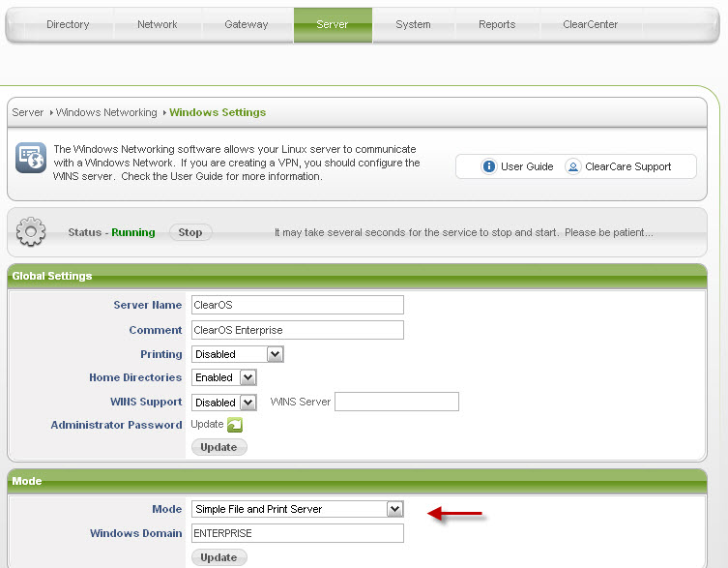Image resolution: width=728 pixels, height=568 pixels.
Task: Click the Windows Networking breadcrumb
Action: [106, 112]
